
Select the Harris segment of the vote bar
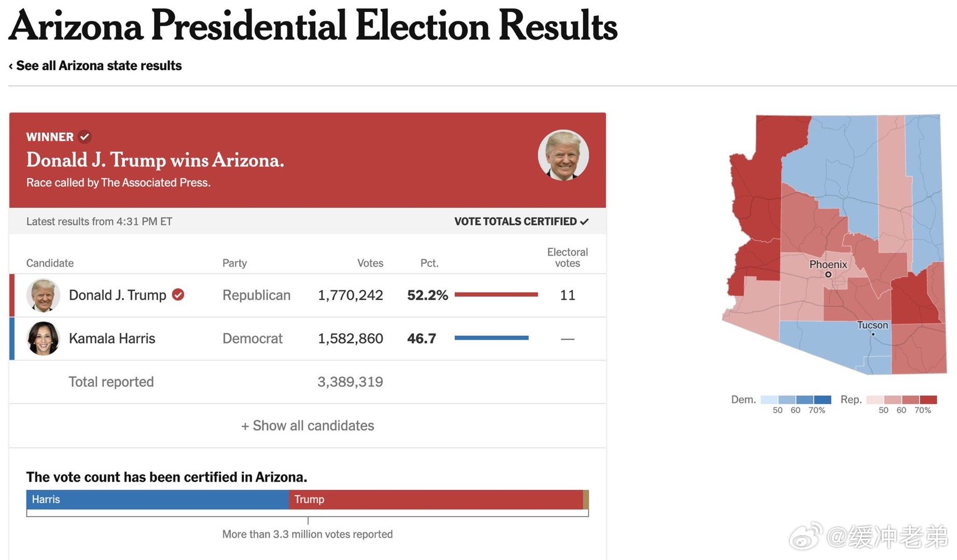tap(158, 499)
